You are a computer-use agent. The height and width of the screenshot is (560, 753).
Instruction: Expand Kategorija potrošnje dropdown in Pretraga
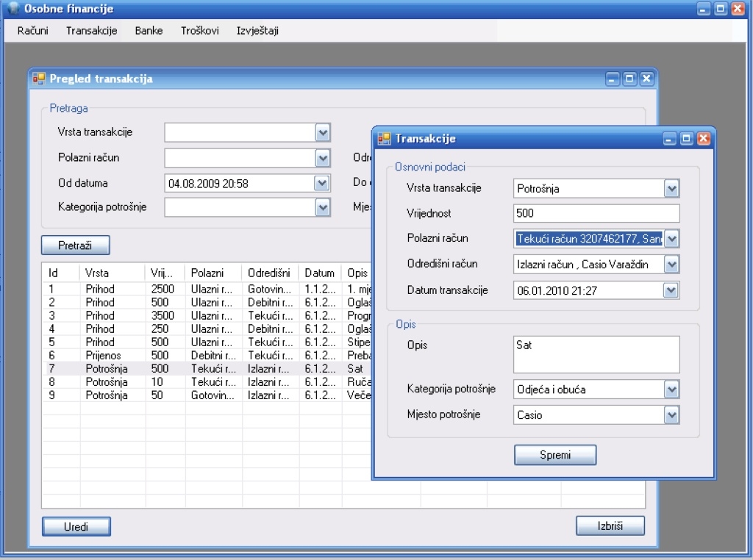tap(322, 208)
